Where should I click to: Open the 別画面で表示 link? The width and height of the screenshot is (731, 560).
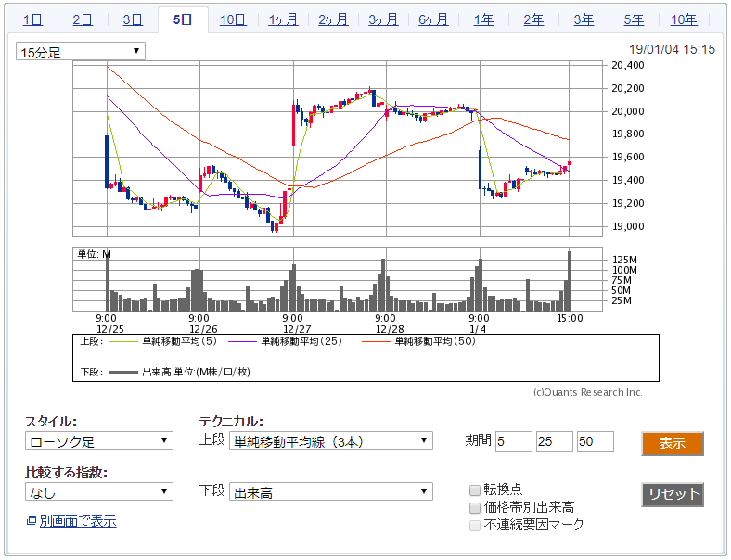[78, 522]
